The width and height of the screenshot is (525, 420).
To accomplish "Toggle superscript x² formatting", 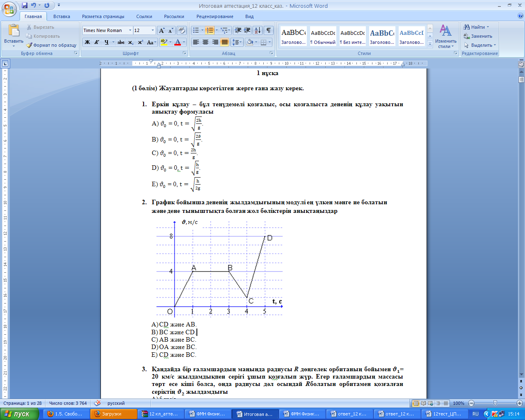I will (140, 42).
